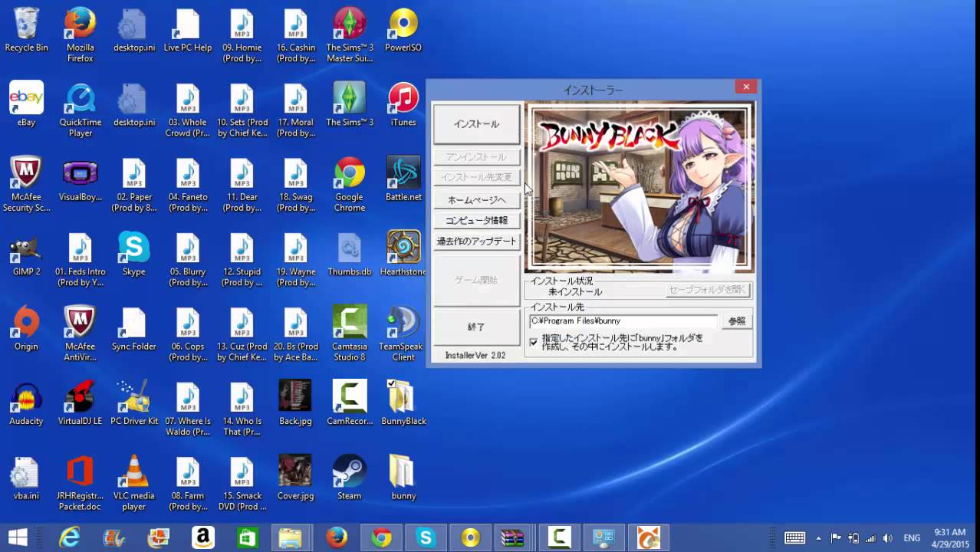The width and height of the screenshot is (980, 552).
Task: Open the Amazon taskbar shortcut
Action: coord(203,537)
